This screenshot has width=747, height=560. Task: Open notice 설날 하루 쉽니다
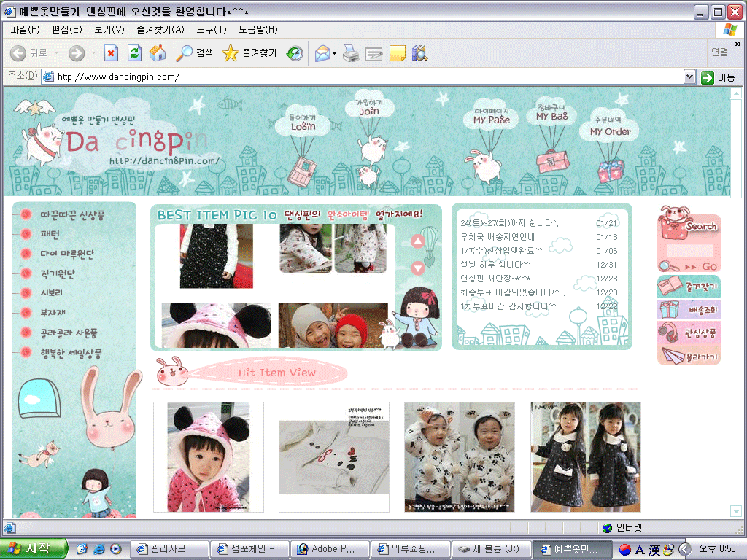point(495,264)
